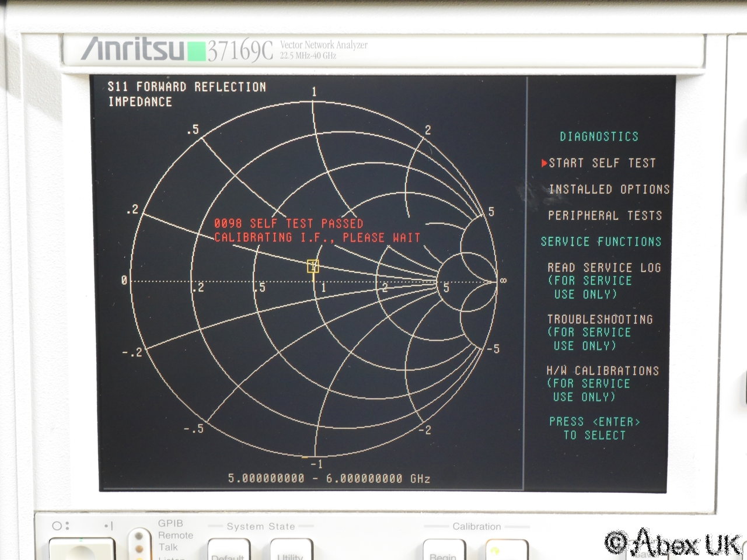Click the yellow marker square on Smith chart
Screen dimensions: 747x560
click(313, 267)
